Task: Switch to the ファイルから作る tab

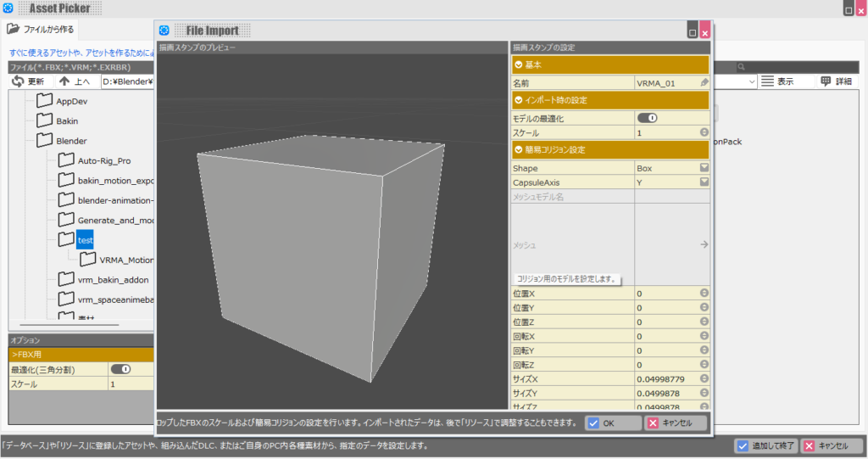Action: click(x=41, y=30)
